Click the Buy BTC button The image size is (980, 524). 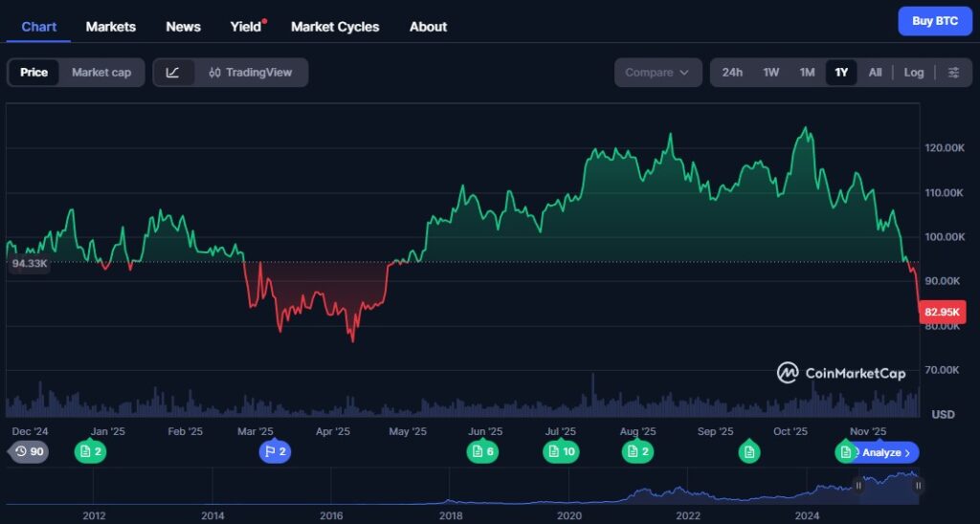(935, 21)
